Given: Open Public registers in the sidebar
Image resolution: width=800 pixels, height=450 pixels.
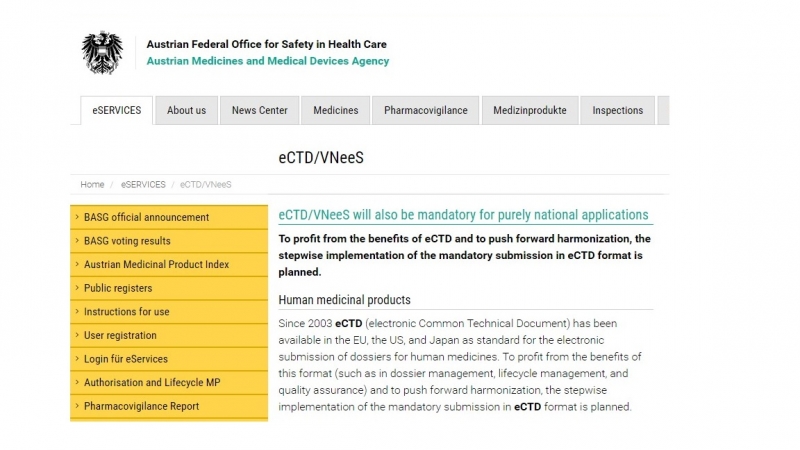Looking at the screenshot, I should tap(169, 288).
